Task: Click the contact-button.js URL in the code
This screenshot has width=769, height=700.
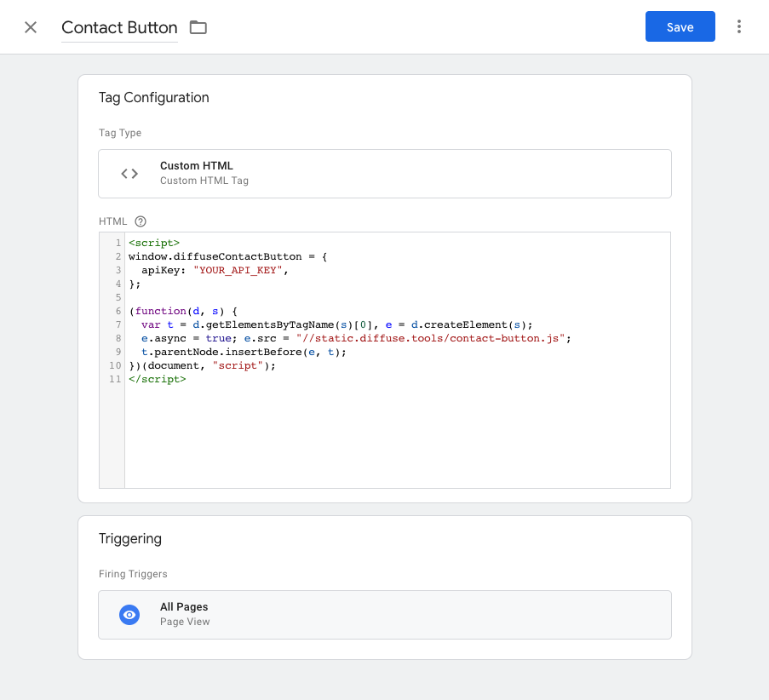Action: click(433, 338)
